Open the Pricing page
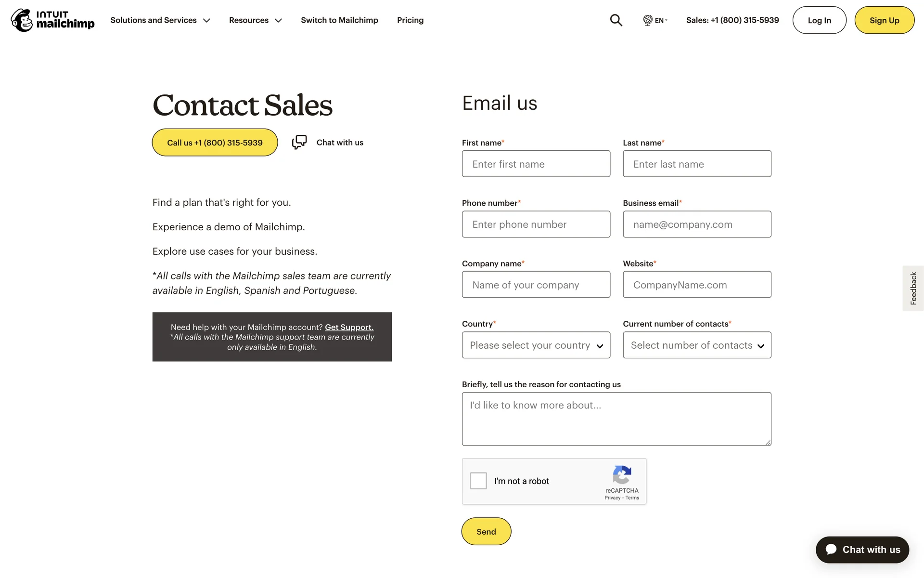924x578 pixels. point(410,20)
